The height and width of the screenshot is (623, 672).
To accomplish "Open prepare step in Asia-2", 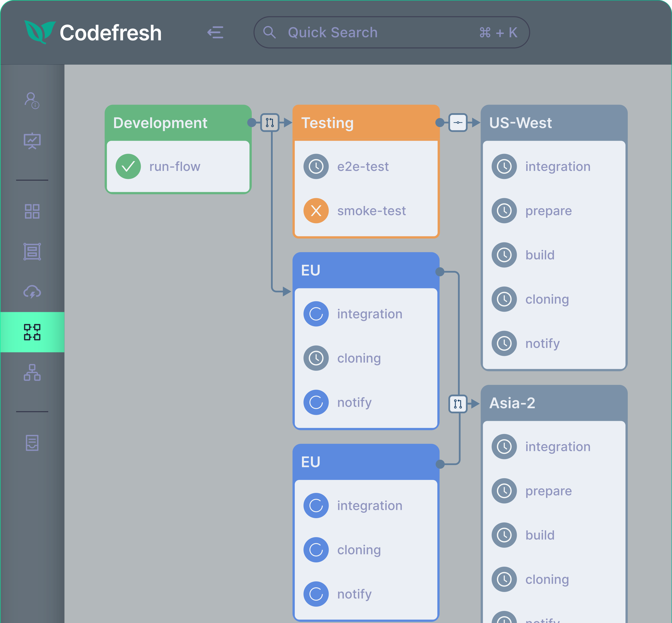I will tap(554, 491).
